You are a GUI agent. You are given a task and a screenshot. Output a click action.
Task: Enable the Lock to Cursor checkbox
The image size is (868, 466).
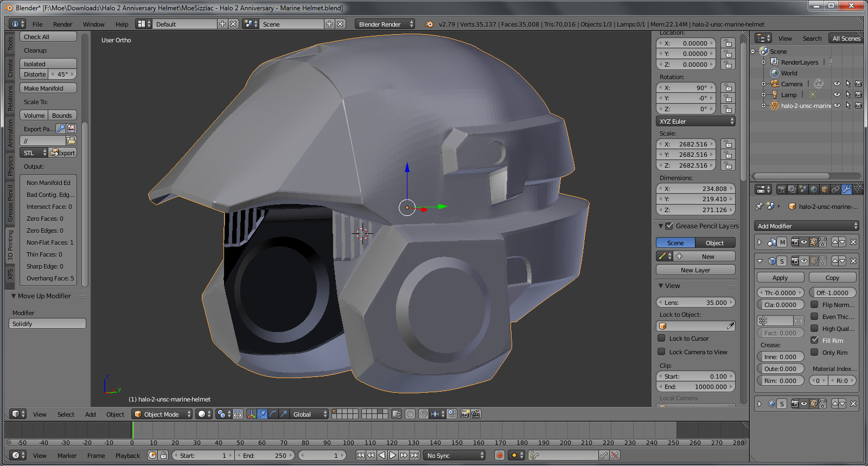tap(661, 338)
